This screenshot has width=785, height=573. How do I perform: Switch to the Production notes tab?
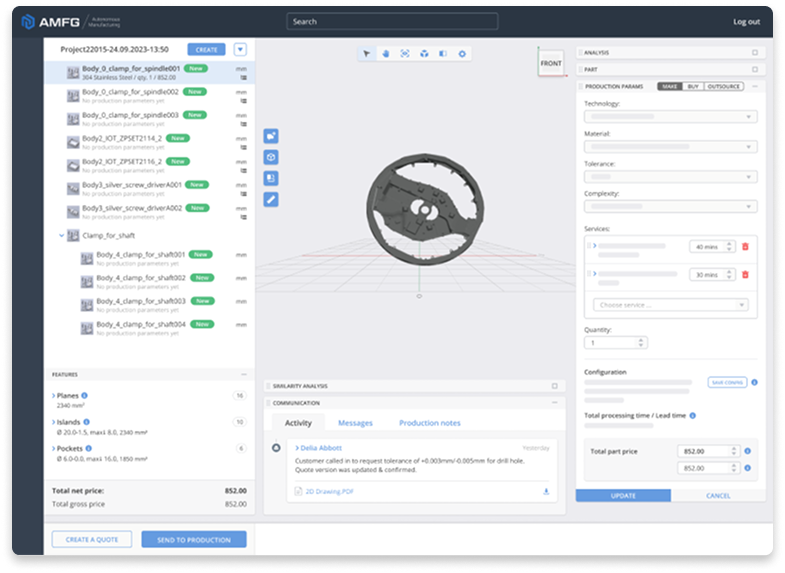[430, 423]
